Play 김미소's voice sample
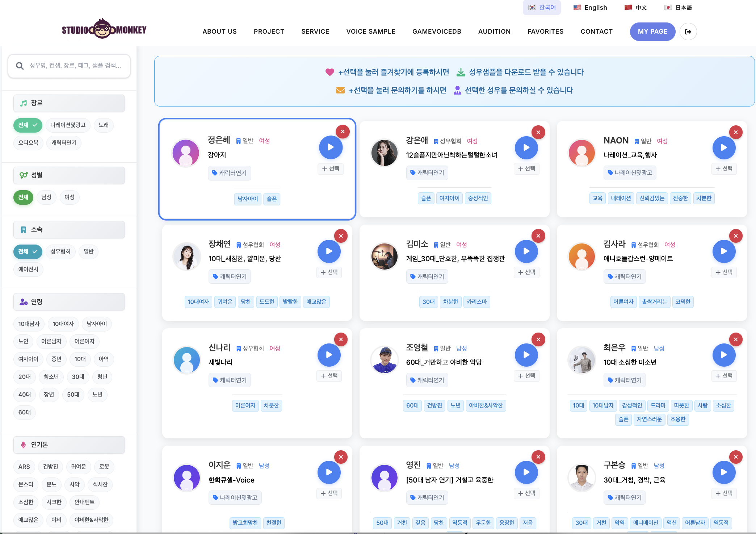 point(526,251)
